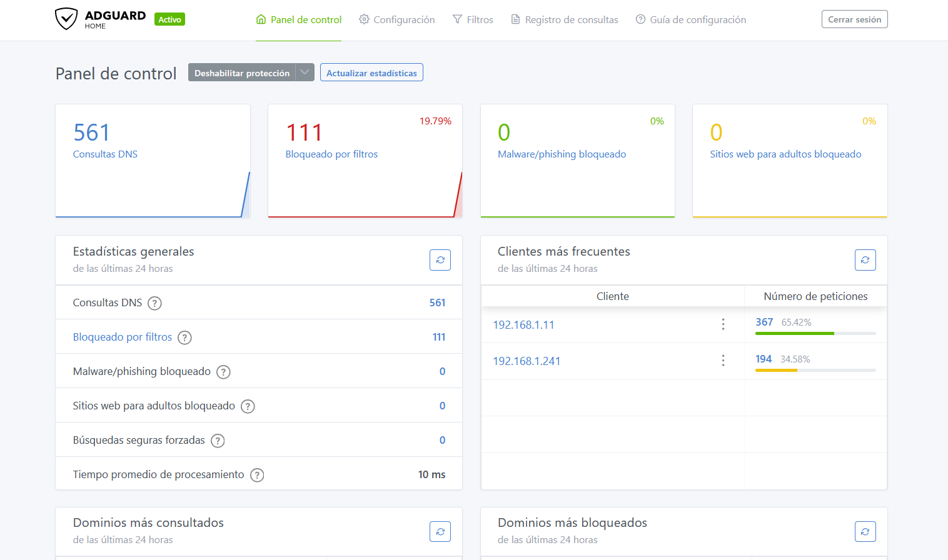Viewport: 948px width, 560px height.
Task: Click the AdGuard Home shield logo
Action: 67,19
